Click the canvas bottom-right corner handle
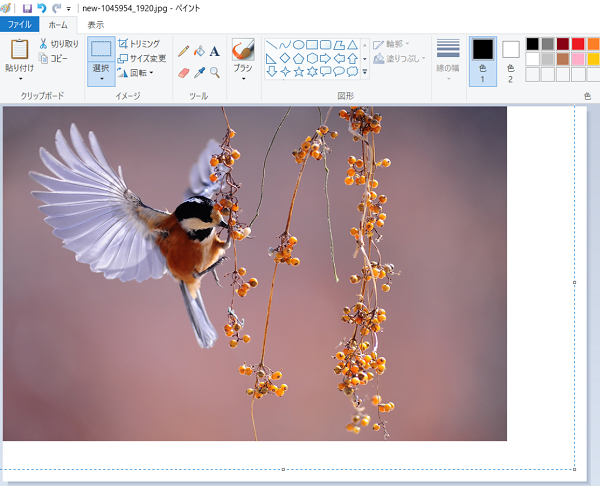The height and width of the screenshot is (486, 600). pyautogui.click(x=574, y=469)
